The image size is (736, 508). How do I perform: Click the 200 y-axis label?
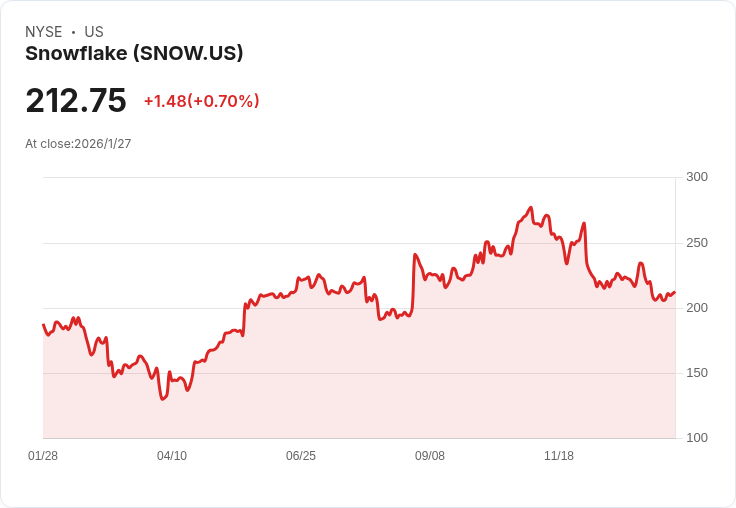697,308
